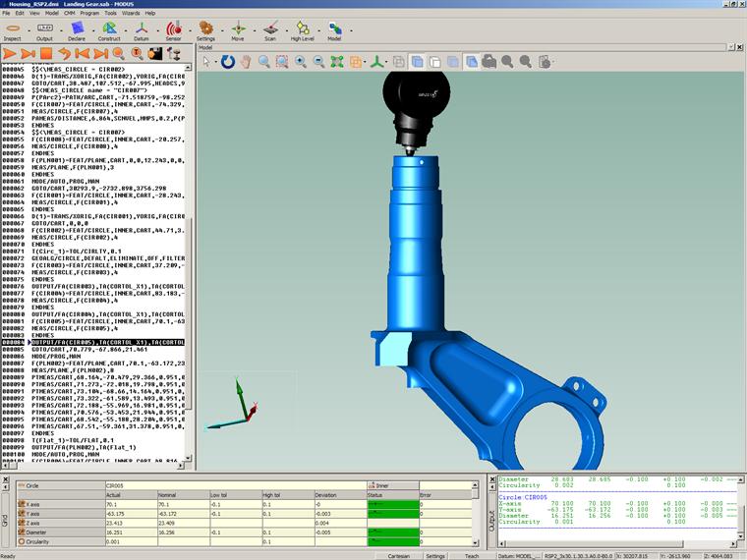The image size is (747, 560).
Task: Open the Settings gear toolbar group
Action: [205, 31]
